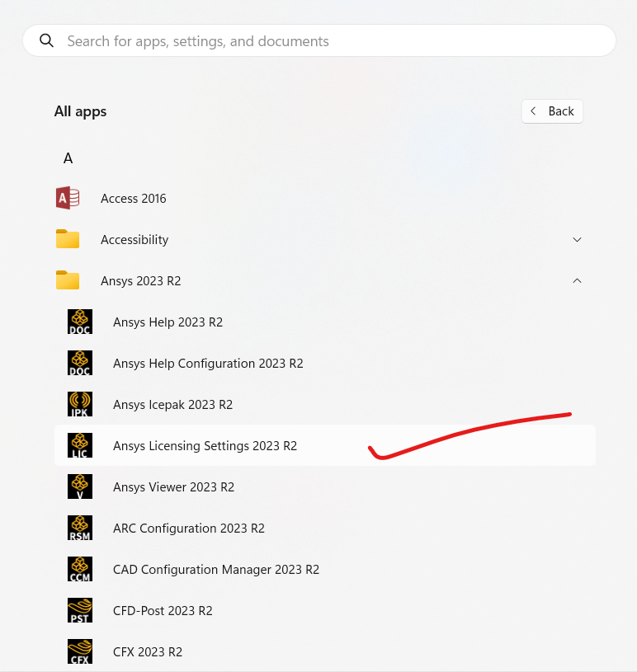Click the search apps and settings field

point(330,40)
